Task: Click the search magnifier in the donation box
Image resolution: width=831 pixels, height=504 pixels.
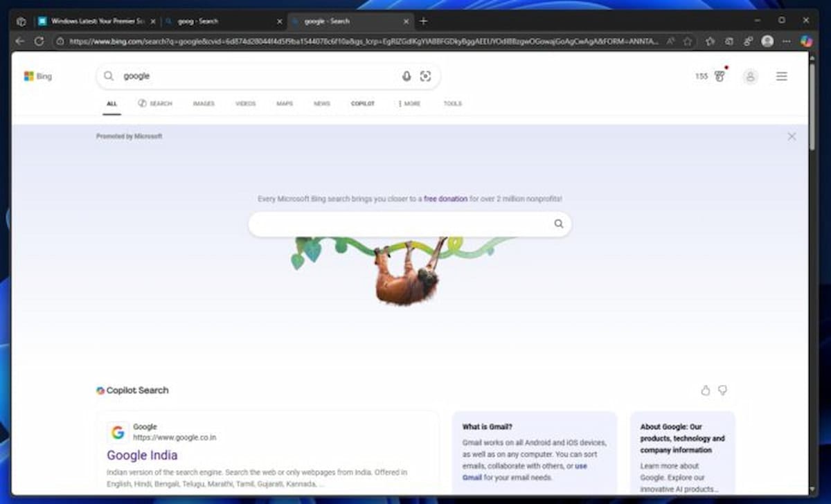Action: coord(558,224)
